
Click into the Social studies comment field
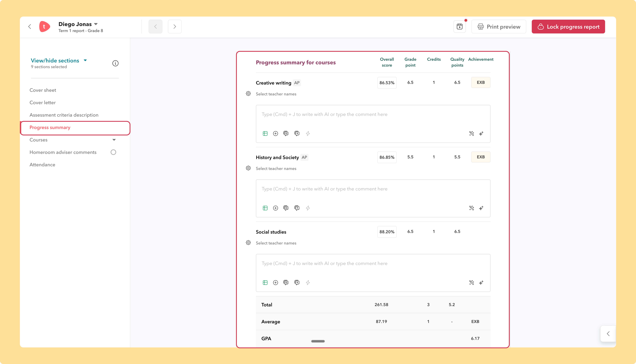tap(373, 273)
